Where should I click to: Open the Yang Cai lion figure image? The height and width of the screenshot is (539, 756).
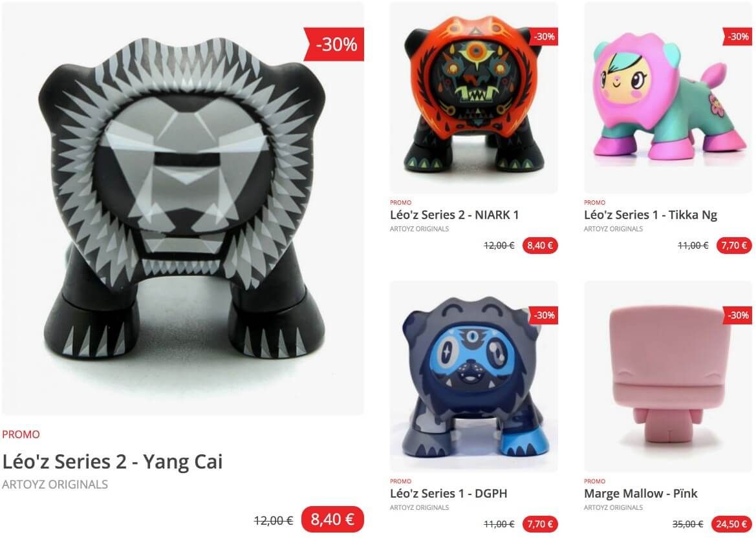pos(183,209)
